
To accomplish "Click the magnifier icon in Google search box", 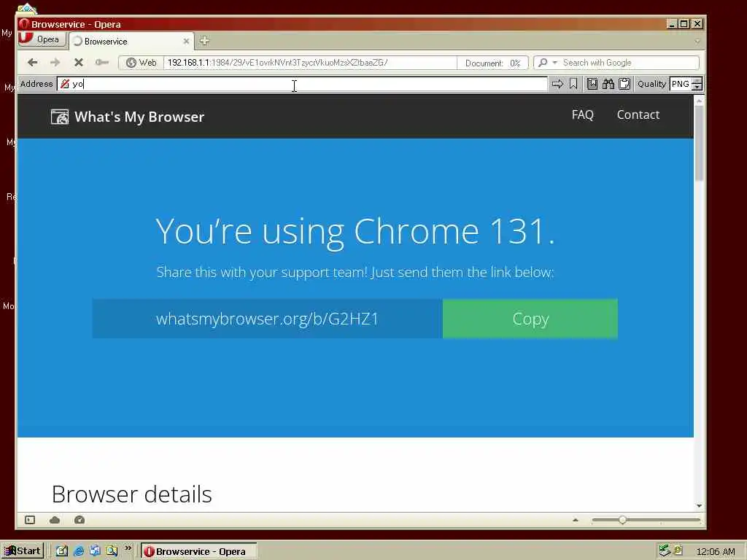I will pyautogui.click(x=543, y=63).
